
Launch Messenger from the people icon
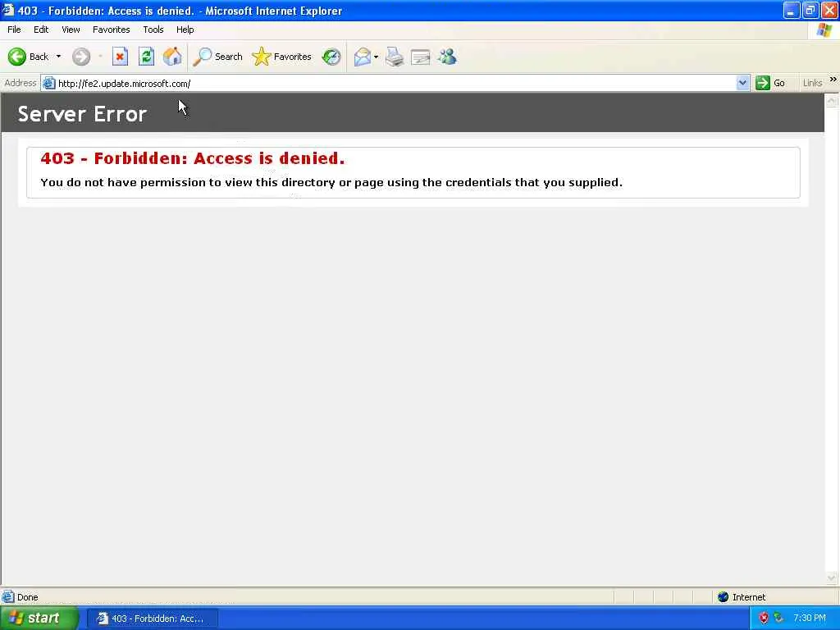tap(447, 57)
